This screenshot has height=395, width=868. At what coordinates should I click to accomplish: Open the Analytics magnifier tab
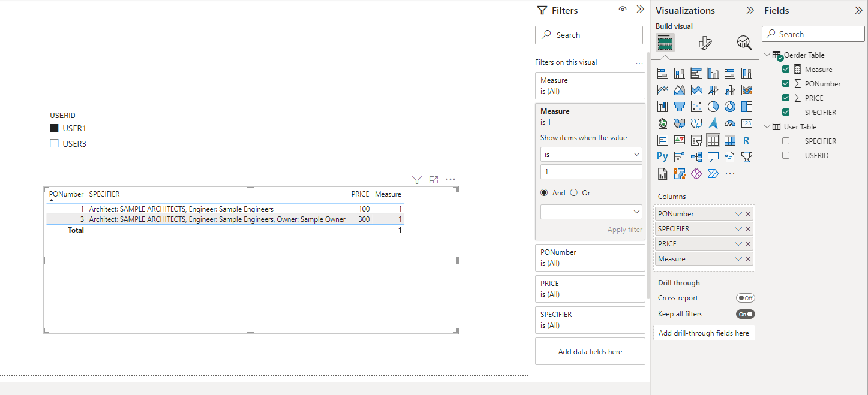coord(744,43)
